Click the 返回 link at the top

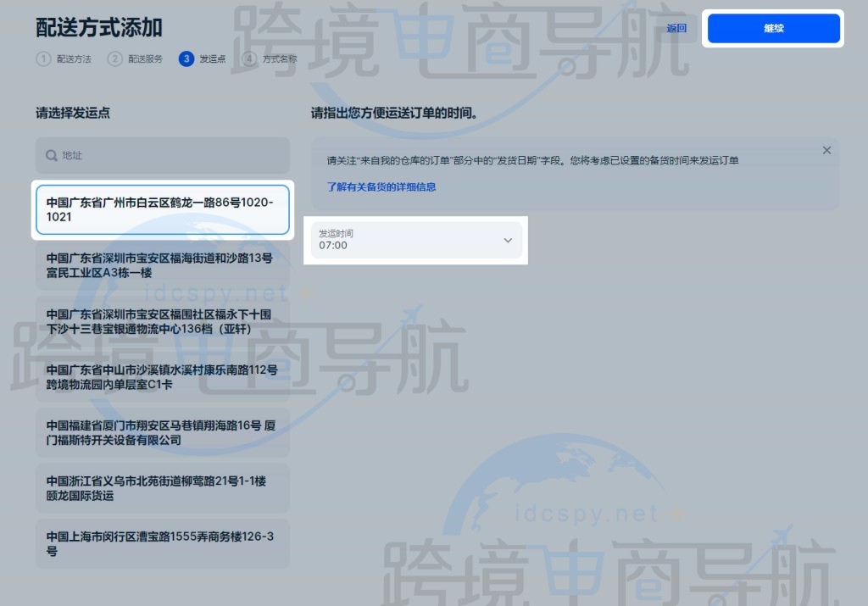[676, 28]
